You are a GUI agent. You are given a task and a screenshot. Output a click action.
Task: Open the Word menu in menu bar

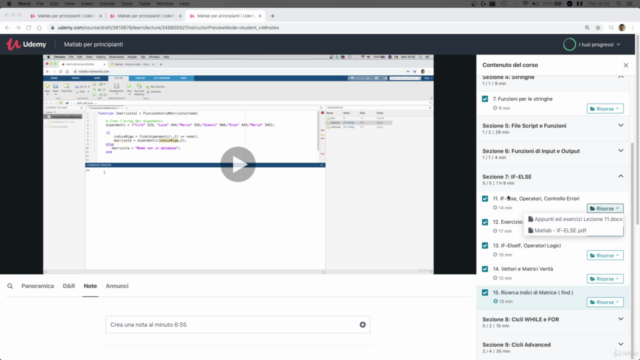[x=24, y=4]
